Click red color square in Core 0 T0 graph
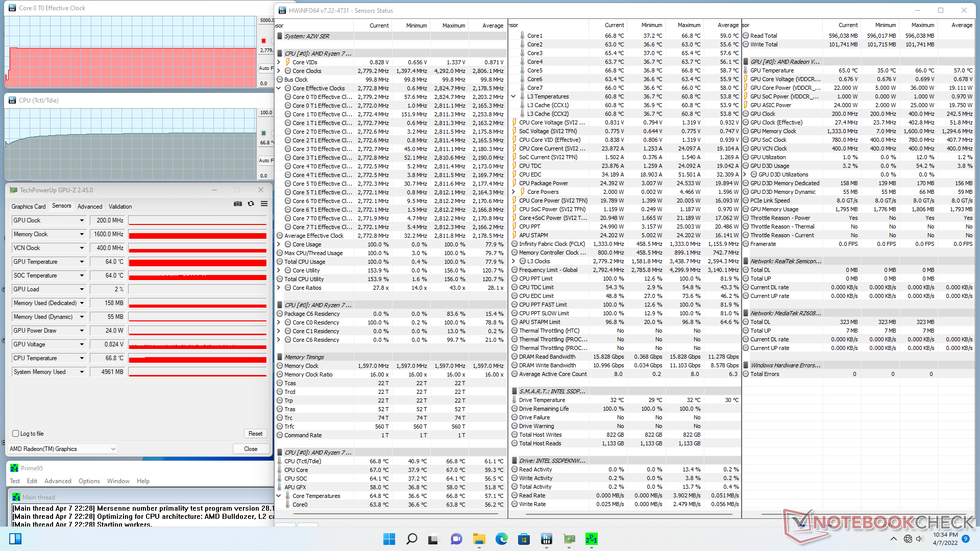Image resolution: width=980 pixels, height=551 pixels. [263, 41]
